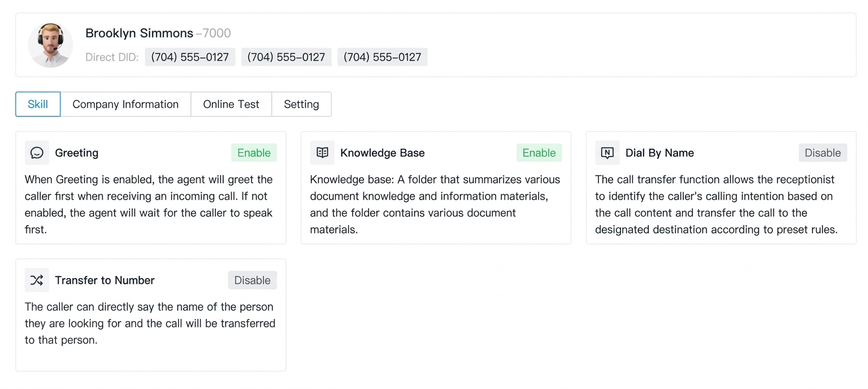Viewport: 868px width, 389px height.
Task: Go to the Setting tab
Action: tap(301, 104)
